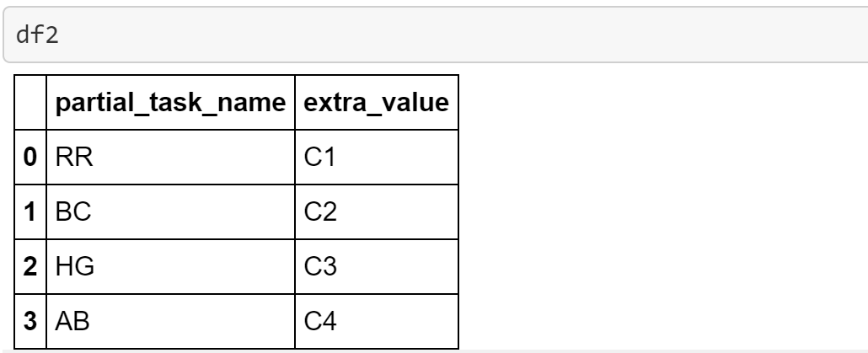
Task: Select row index 3 in the table
Action: click(x=29, y=321)
